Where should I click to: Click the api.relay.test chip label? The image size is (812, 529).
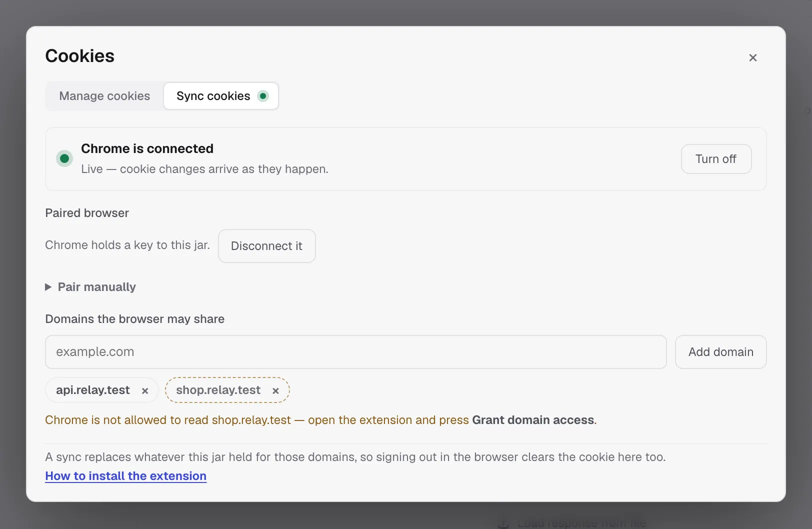[93, 390]
